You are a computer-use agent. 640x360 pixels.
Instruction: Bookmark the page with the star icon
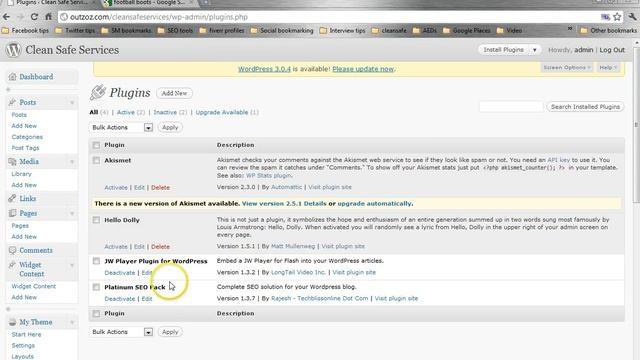(617, 17)
